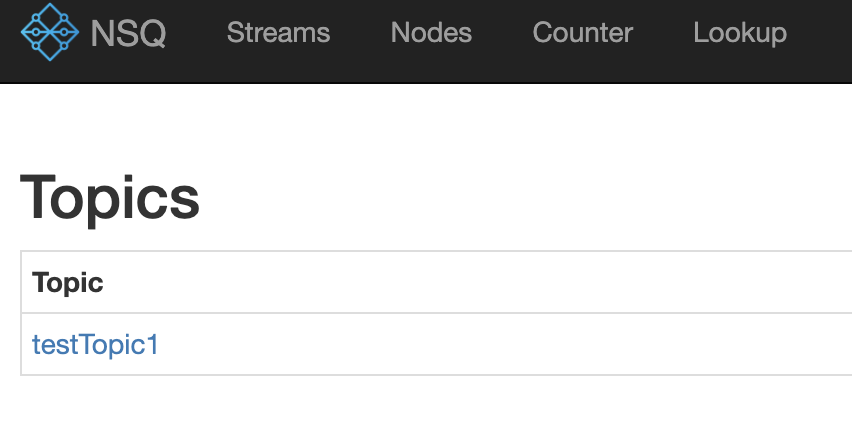
Task: Go to the Nodes page
Action: (431, 33)
